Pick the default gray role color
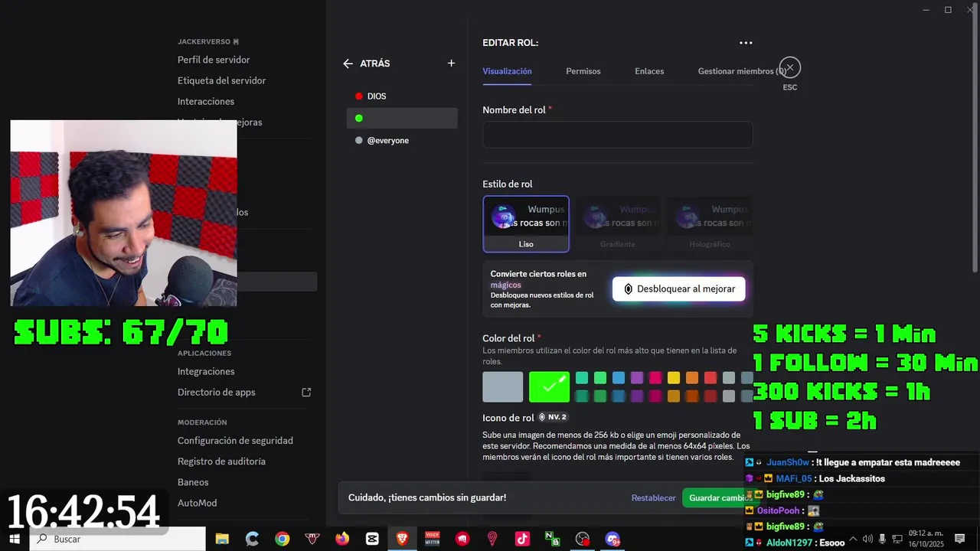Image resolution: width=980 pixels, height=551 pixels. click(x=503, y=387)
